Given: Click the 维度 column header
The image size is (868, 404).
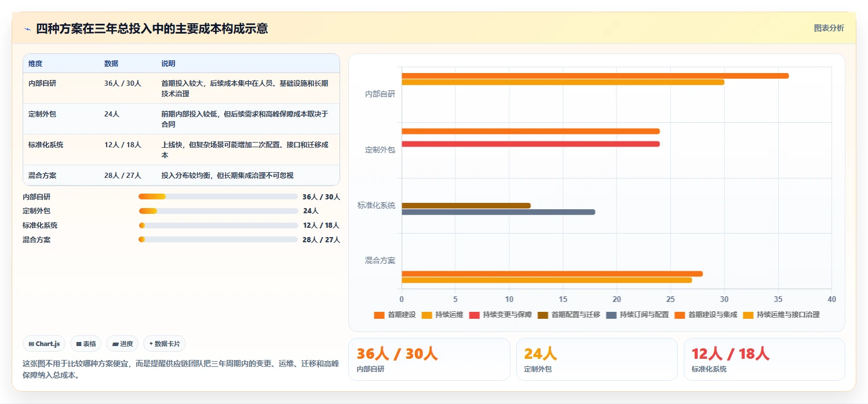Looking at the screenshot, I should [x=35, y=64].
